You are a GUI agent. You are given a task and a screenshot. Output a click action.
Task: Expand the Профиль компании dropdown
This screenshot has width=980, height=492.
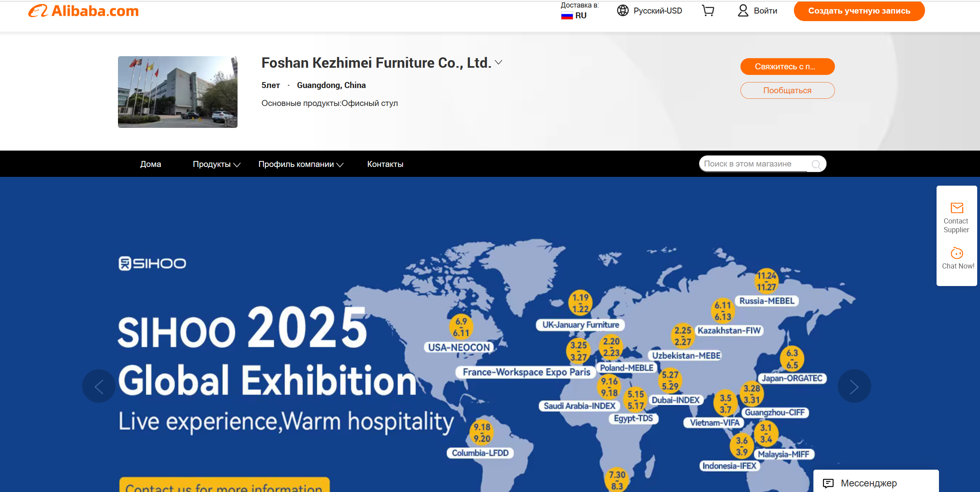tap(300, 164)
